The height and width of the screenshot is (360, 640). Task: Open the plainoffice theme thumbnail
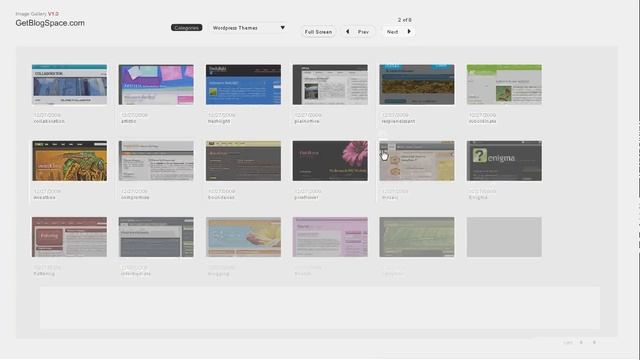tap(330, 84)
